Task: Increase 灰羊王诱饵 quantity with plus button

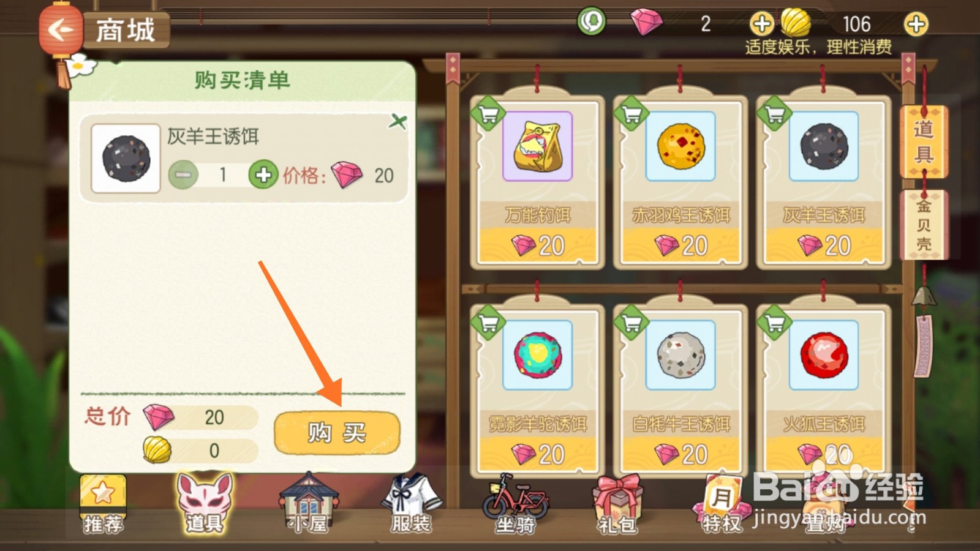Action: 263,175
